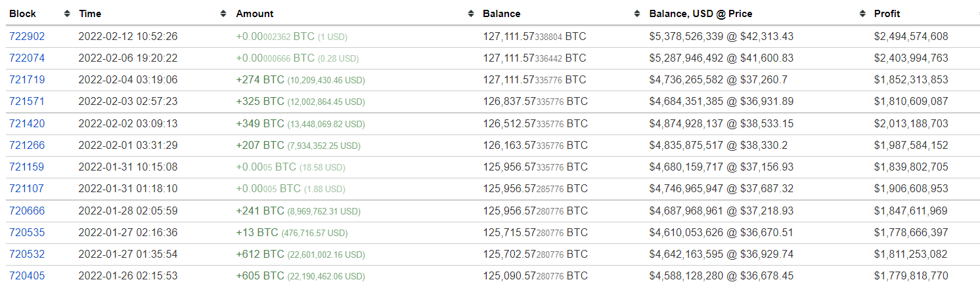The image size is (980, 284).
Task: Click the Profit column header
Action: pyautogui.click(x=887, y=14)
